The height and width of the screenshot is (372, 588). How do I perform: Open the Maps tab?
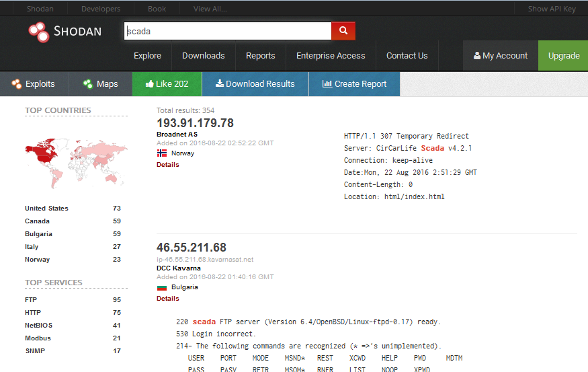coord(101,83)
